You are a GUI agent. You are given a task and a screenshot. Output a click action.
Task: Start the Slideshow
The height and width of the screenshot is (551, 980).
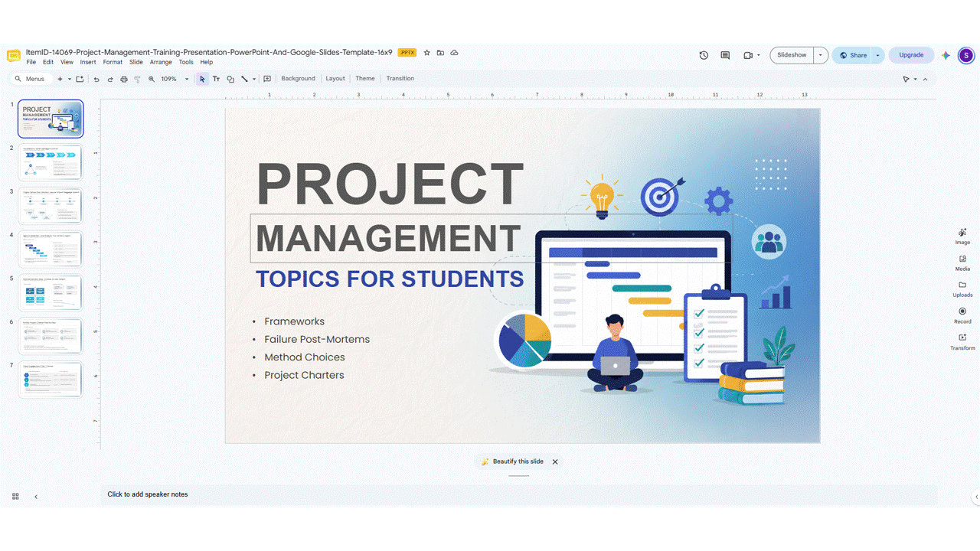coord(792,55)
